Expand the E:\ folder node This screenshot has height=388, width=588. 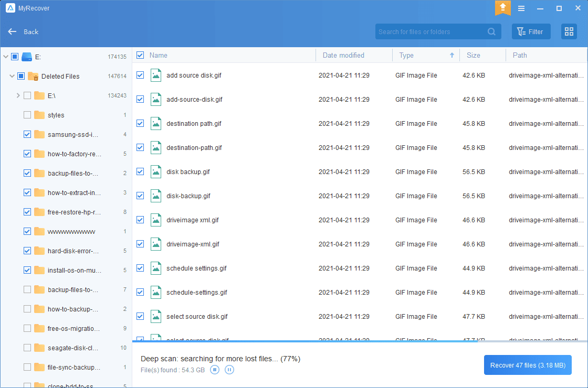coord(18,95)
